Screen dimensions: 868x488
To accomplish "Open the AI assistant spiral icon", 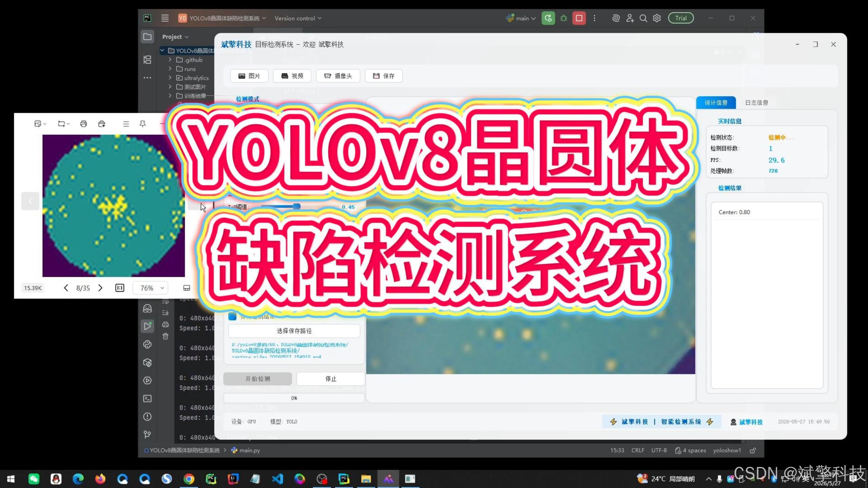I will pos(616,18).
